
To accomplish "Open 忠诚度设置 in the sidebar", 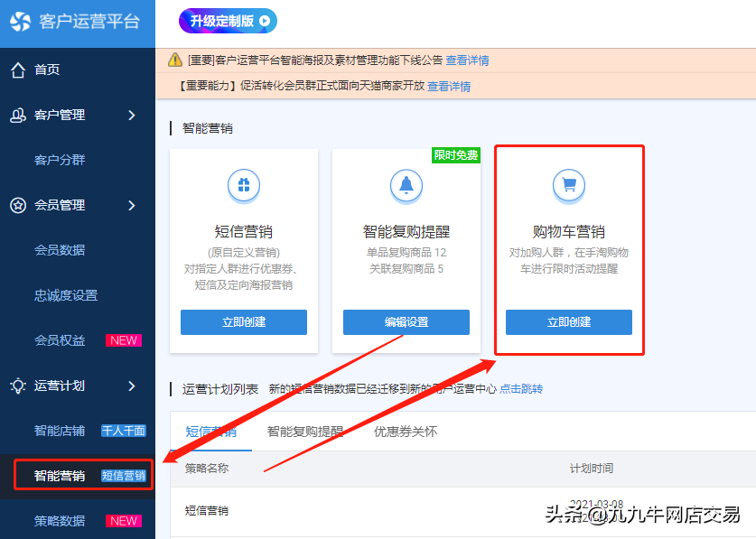I will 66,295.
